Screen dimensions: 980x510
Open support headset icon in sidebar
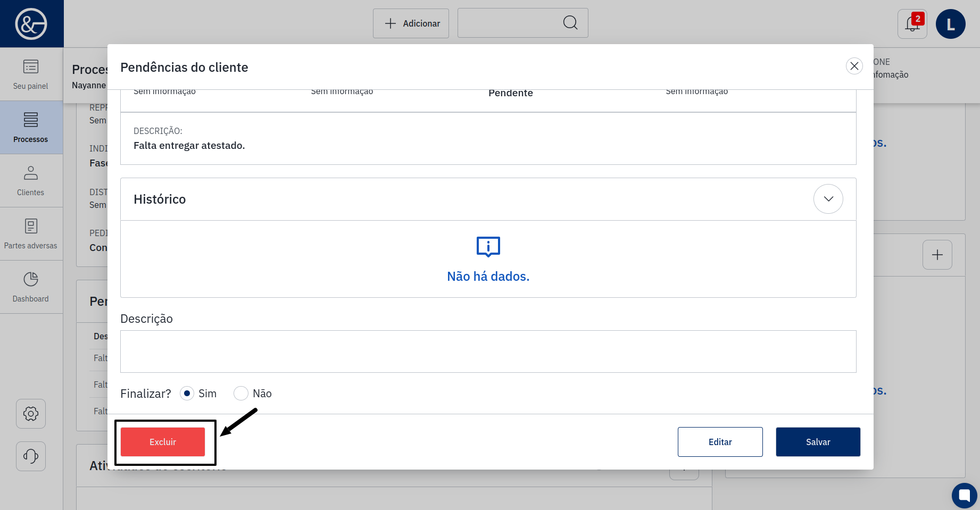coord(31,456)
